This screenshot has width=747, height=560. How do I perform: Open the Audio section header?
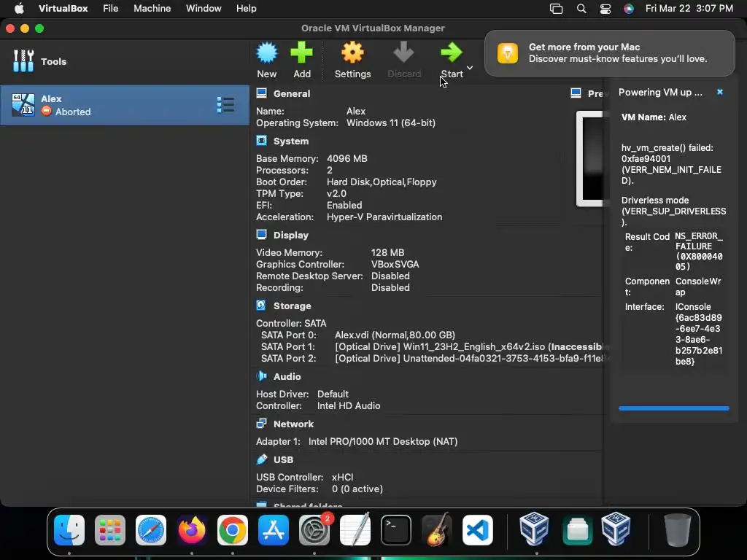point(286,376)
